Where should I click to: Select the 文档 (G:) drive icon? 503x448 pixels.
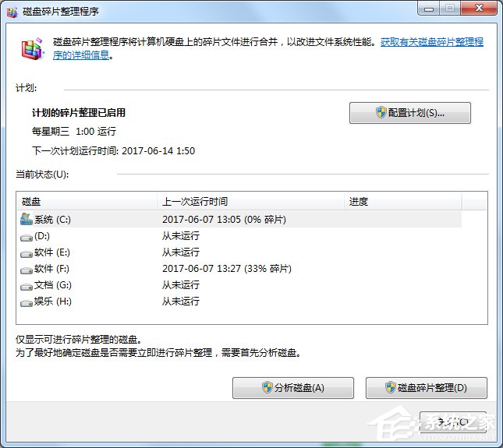click(x=26, y=285)
